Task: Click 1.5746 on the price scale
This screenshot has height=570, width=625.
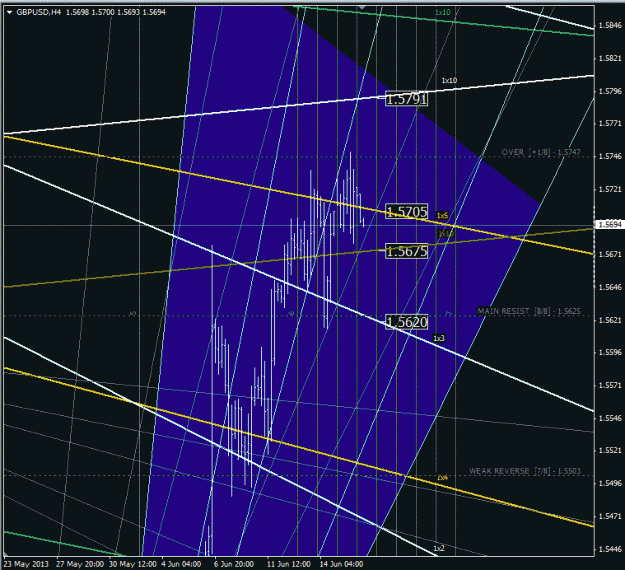Action: pyautogui.click(x=610, y=157)
